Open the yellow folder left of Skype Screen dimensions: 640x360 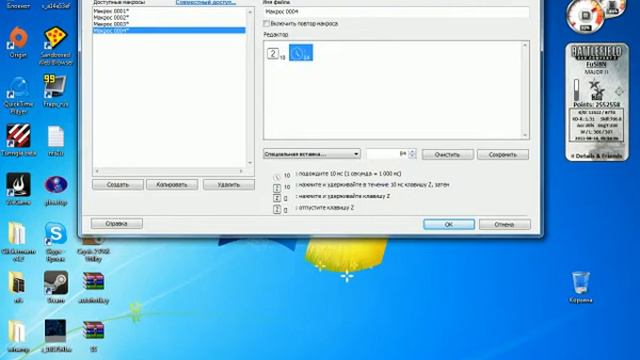tap(18, 242)
